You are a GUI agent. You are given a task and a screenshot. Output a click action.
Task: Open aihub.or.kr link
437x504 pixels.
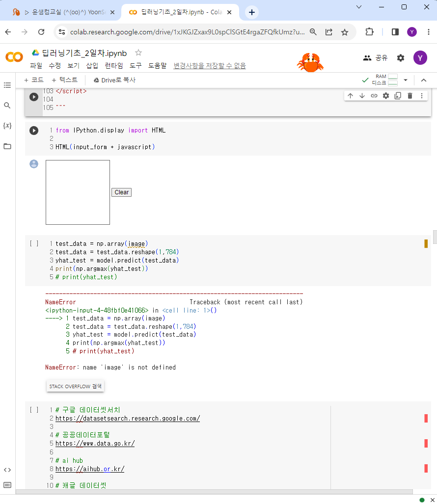(90, 469)
